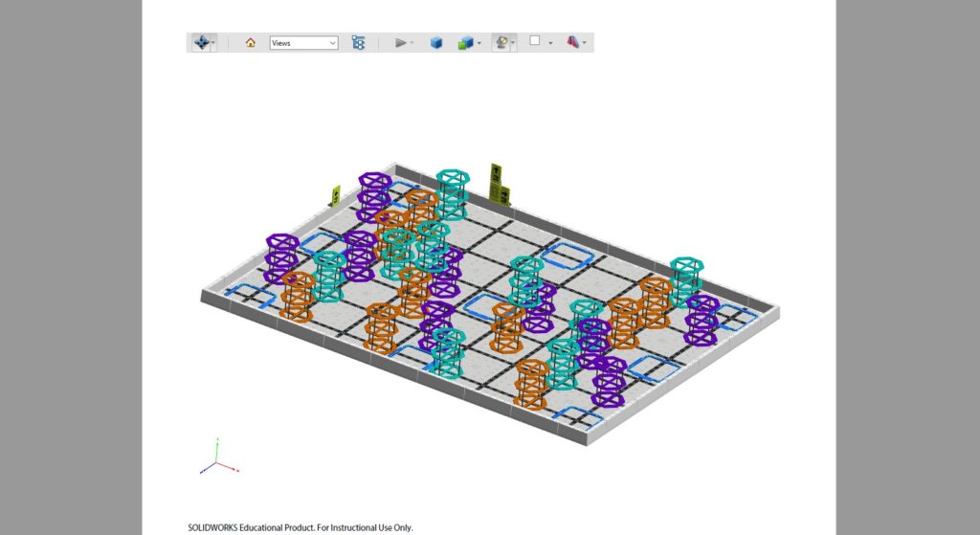
Task: Toggle the Model Tree panel icon
Action: tap(358, 42)
